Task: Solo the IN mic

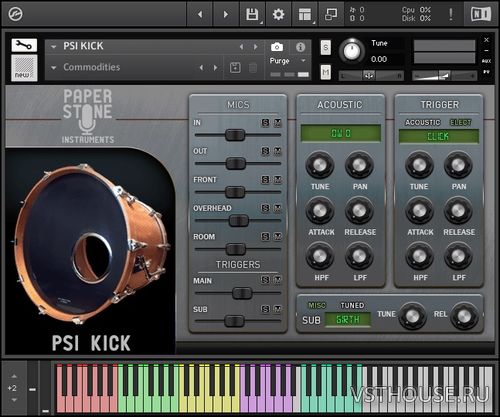Action: (265, 123)
